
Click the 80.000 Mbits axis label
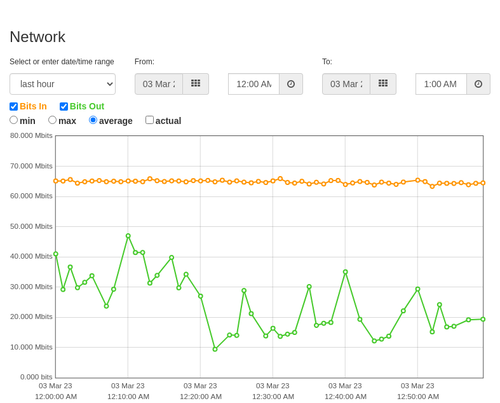tap(31, 136)
